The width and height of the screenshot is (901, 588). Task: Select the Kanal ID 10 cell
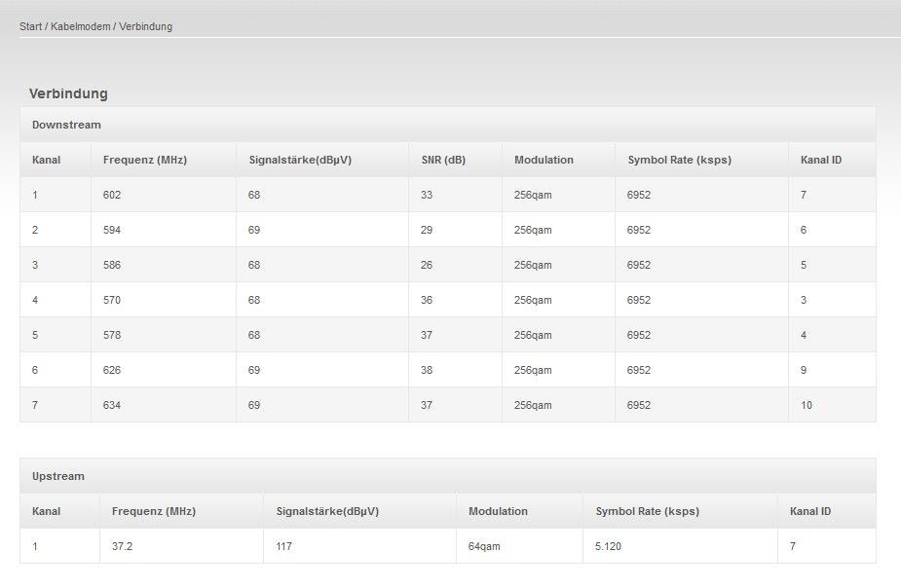click(x=832, y=405)
